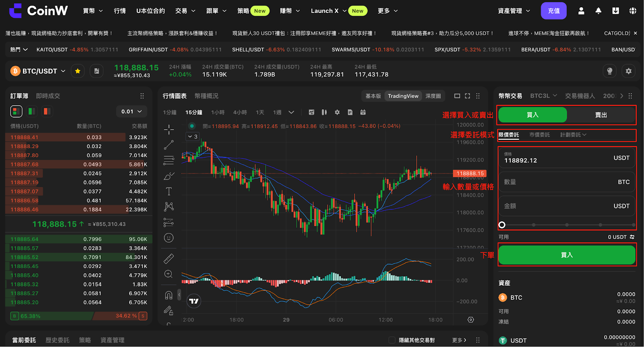
Task: Open the Trade dropdown in top navigation
Action: 185,11
